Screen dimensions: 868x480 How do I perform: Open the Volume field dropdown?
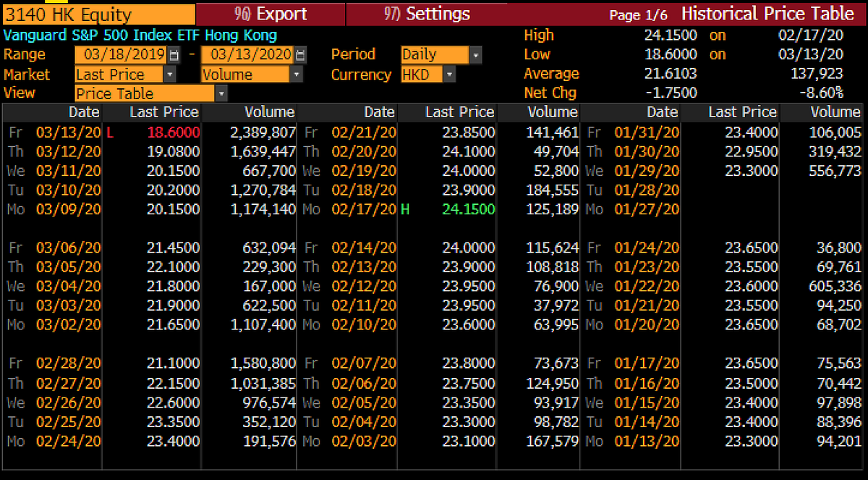click(297, 75)
